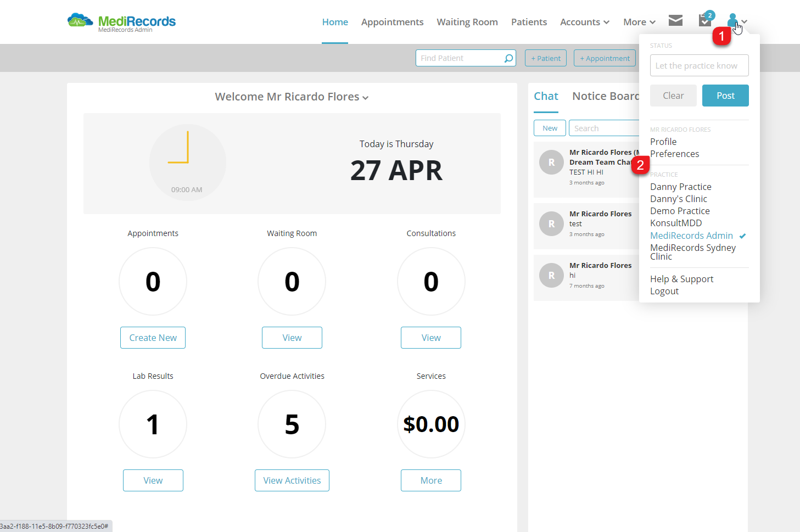Switch to Danny Practice
Image resolution: width=800 pixels, height=532 pixels.
[x=680, y=187]
